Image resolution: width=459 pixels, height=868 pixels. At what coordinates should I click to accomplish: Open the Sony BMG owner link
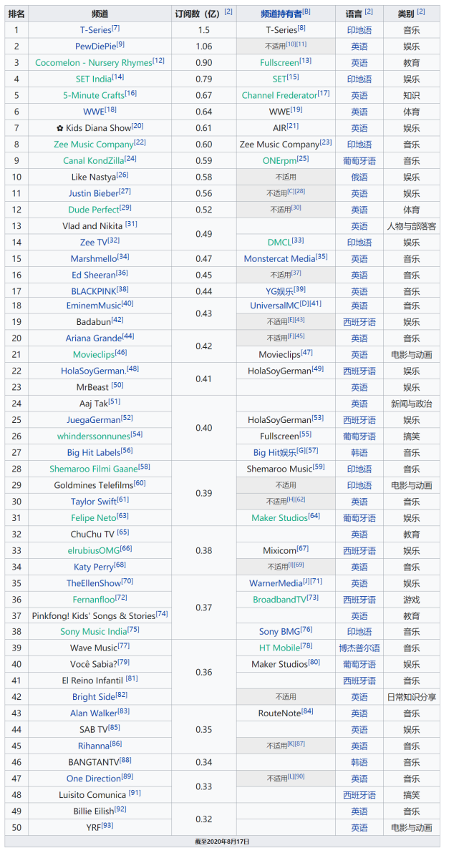tap(280, 633)
